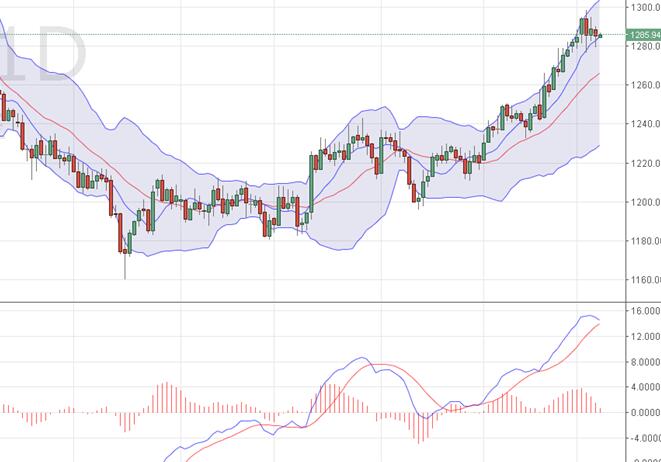
Task: Click the 1220.00 price axis label
Action: click(x=644, y=163)
